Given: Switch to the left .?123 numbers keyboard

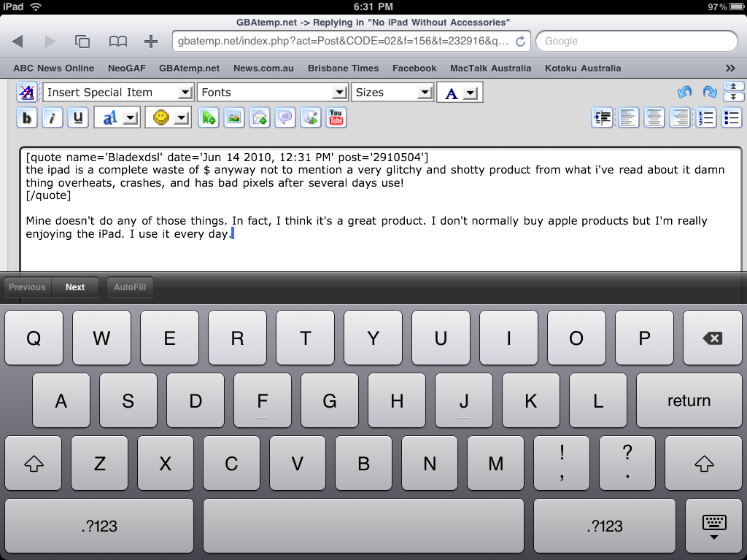Looking at the screenshot, I should (x=99, y=526).
